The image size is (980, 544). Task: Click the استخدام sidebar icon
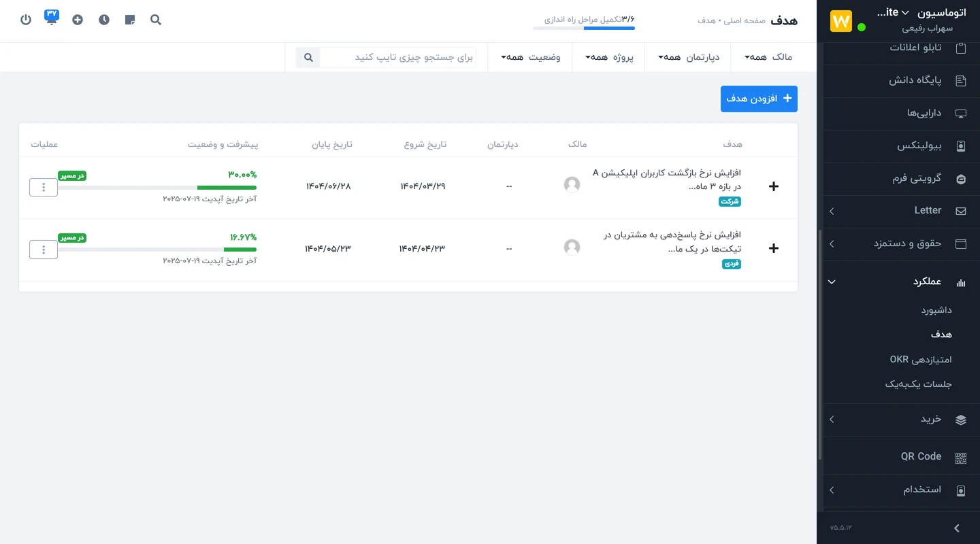point(961,490)
